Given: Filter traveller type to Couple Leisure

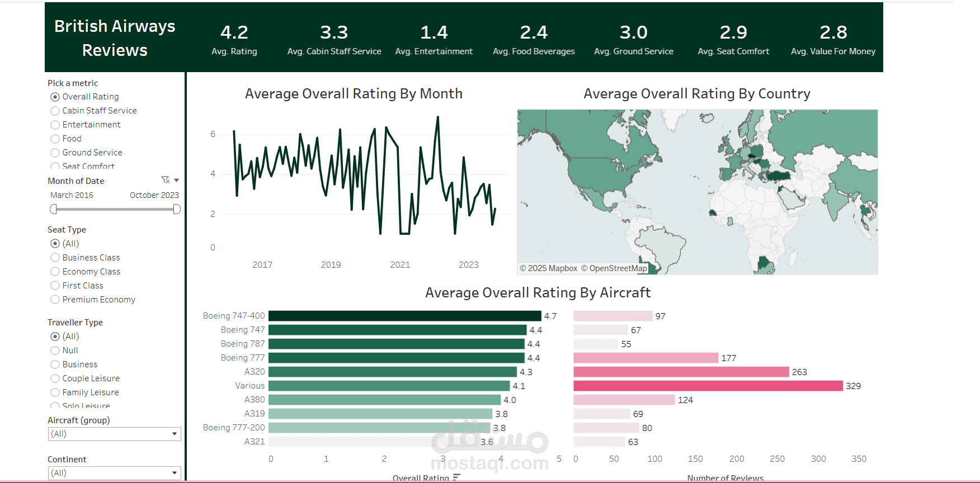Looking at the screenshot, I should [85, 378].
